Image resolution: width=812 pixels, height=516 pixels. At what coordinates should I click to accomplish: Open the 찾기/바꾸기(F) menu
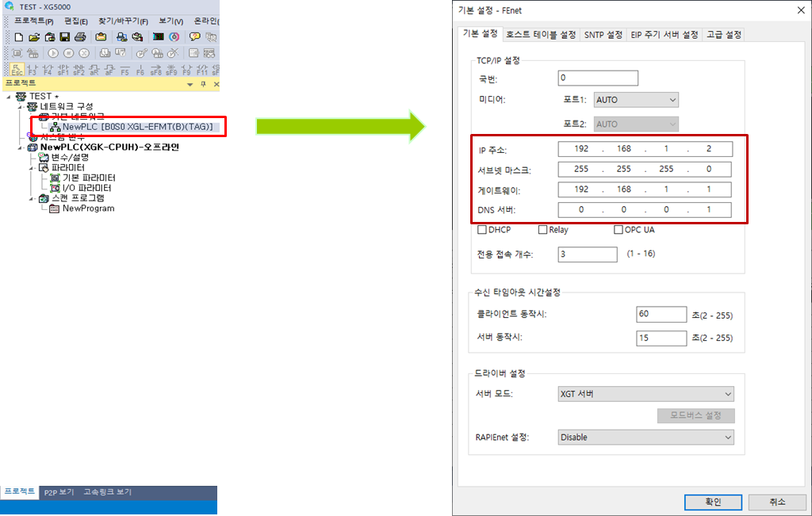coord(123,21)
